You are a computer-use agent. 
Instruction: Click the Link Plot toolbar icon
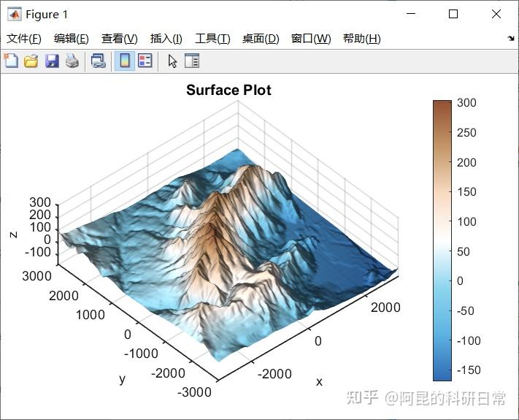pos(99,61)
